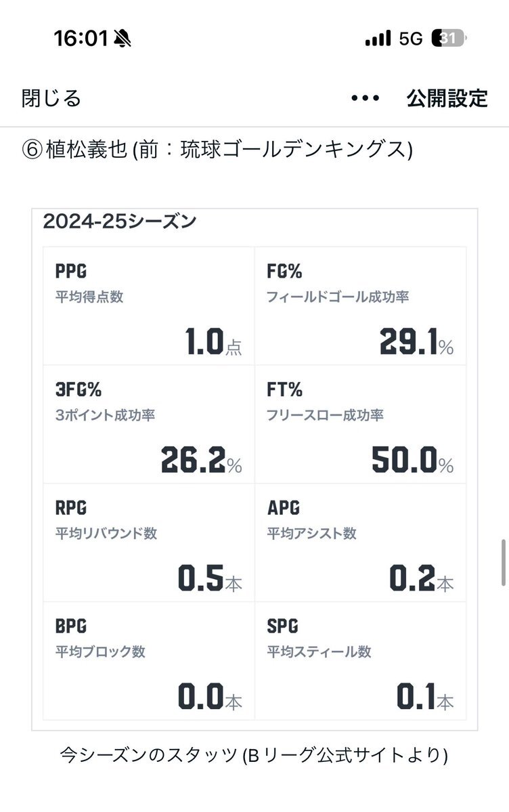
Task: Tap the RPG 平均リバウンド数 stat cell
Action: coord(149,542)
